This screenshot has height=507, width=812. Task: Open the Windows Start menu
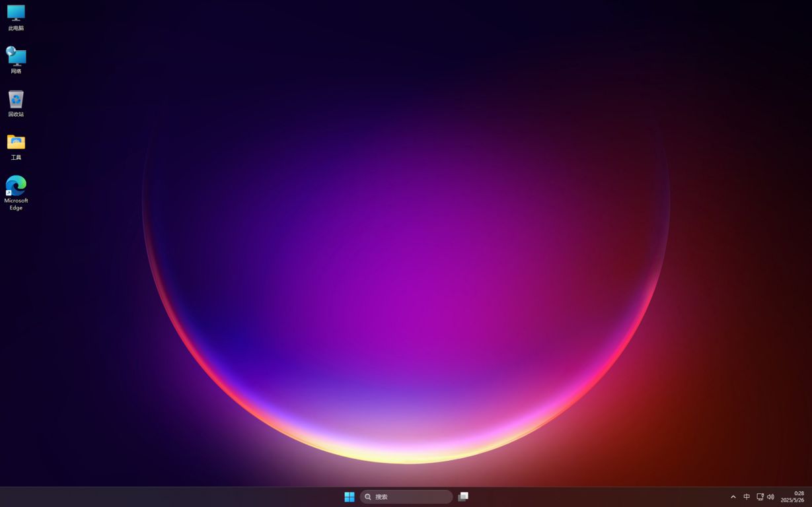(350, 497)
